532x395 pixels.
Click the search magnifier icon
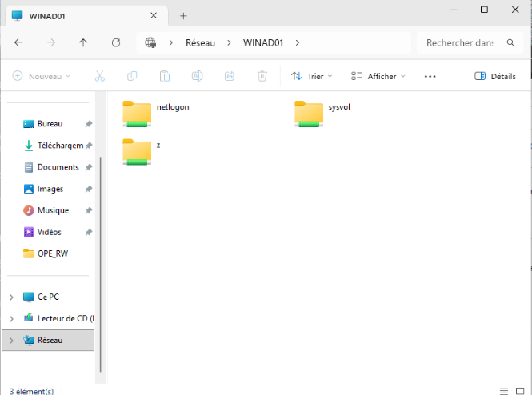[x=510, y=42]
